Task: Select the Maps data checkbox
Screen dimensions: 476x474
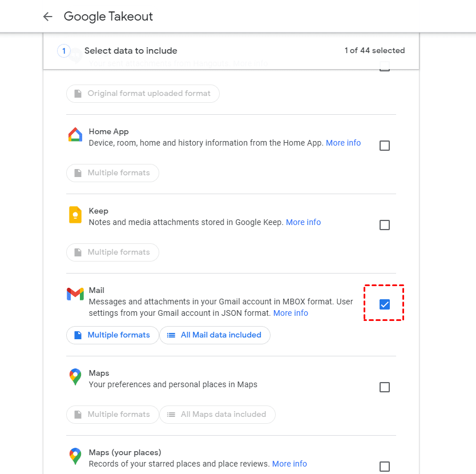Action: [385, 387]
